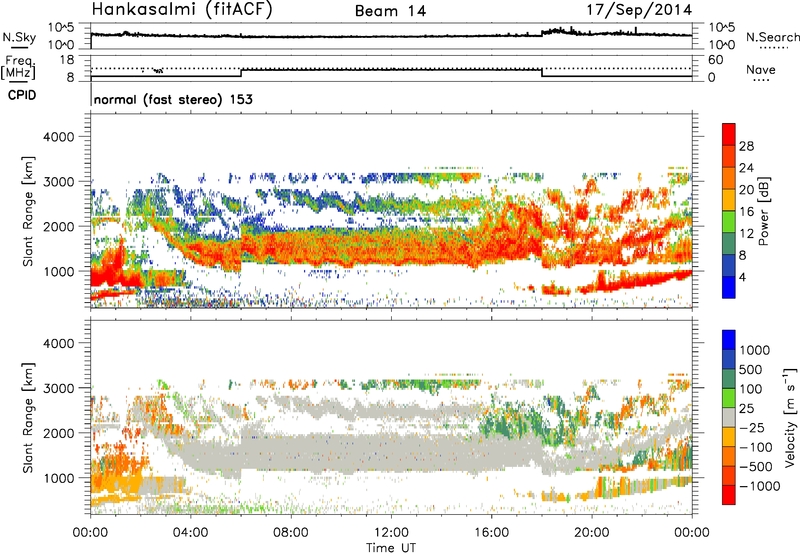
Task: Click the gray band of the velocity color bar
Action: [x=729, y=417]
